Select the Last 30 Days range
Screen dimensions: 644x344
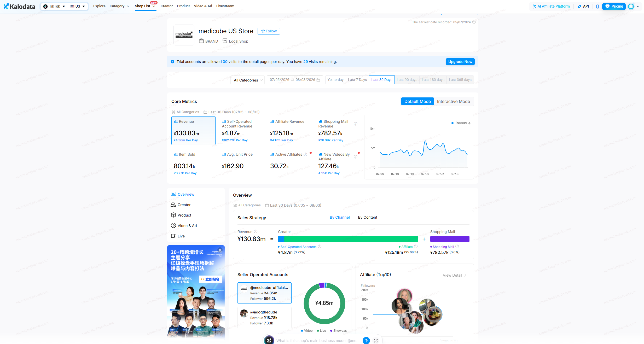[382, 80]
